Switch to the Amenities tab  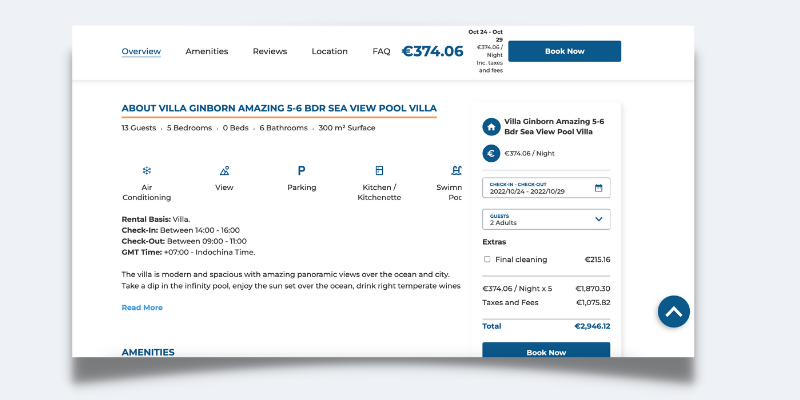click(207, 51)
